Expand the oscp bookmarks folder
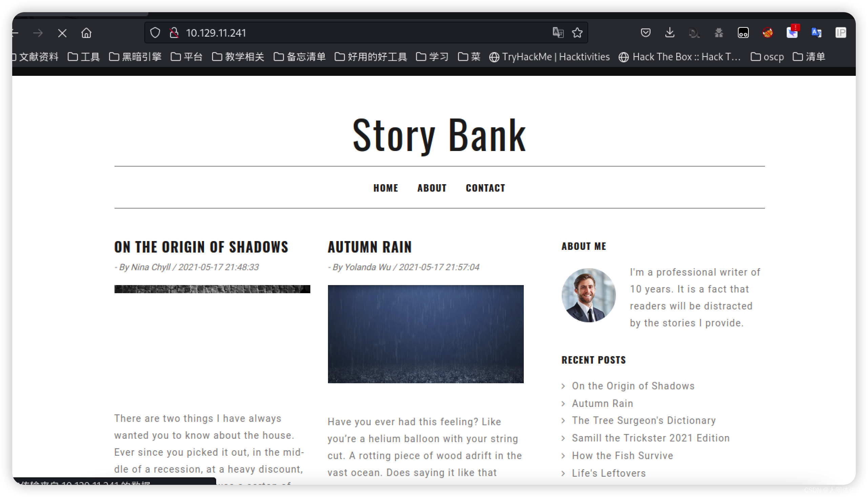This screenshot has height=497, width=868. coord(767,57)
